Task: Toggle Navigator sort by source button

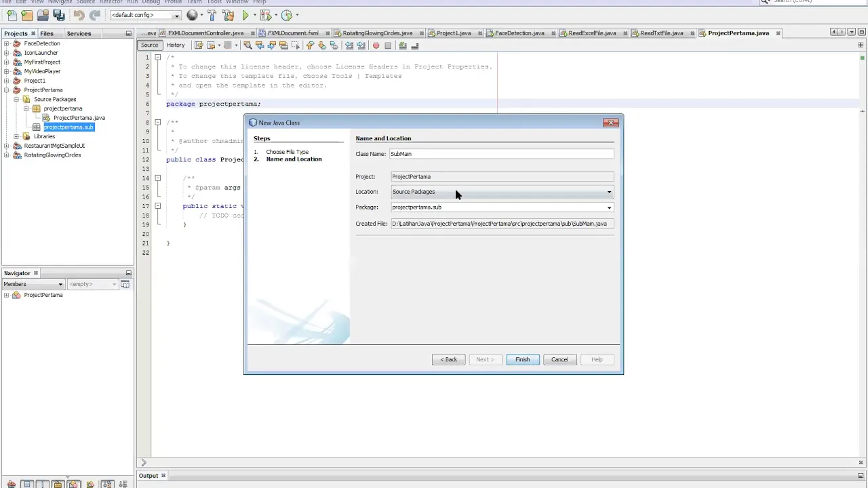Action: [x=123, y=484]
